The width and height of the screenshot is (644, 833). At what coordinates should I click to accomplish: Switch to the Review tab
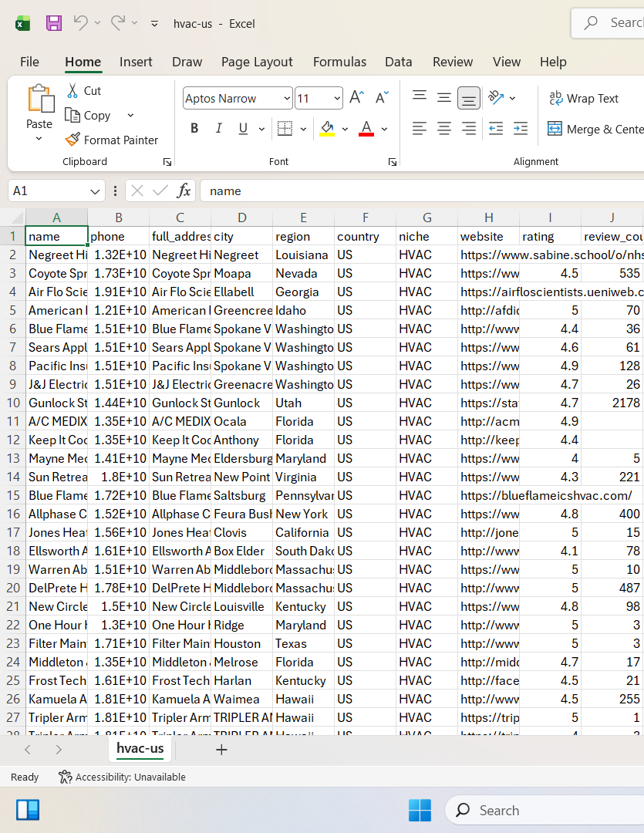pos(453,62)
